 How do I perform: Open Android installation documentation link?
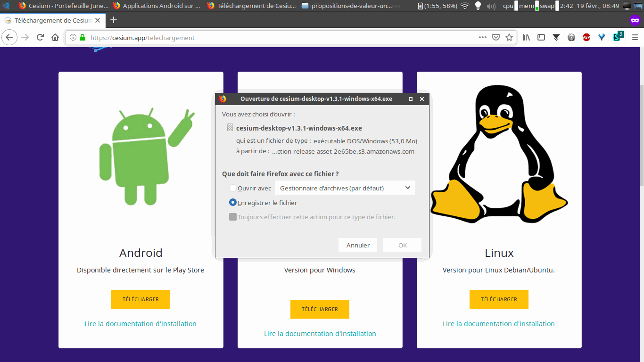point(140,324)
